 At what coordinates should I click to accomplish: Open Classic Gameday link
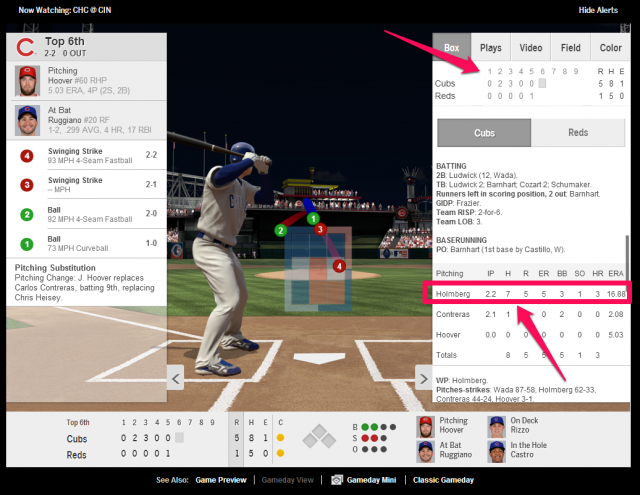click(443, 480)
